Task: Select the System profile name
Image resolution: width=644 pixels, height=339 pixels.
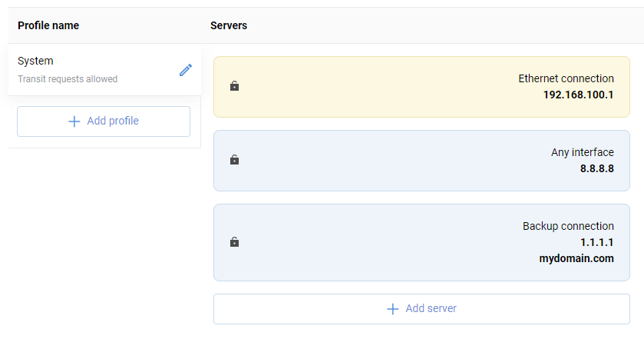Action: 35,61
